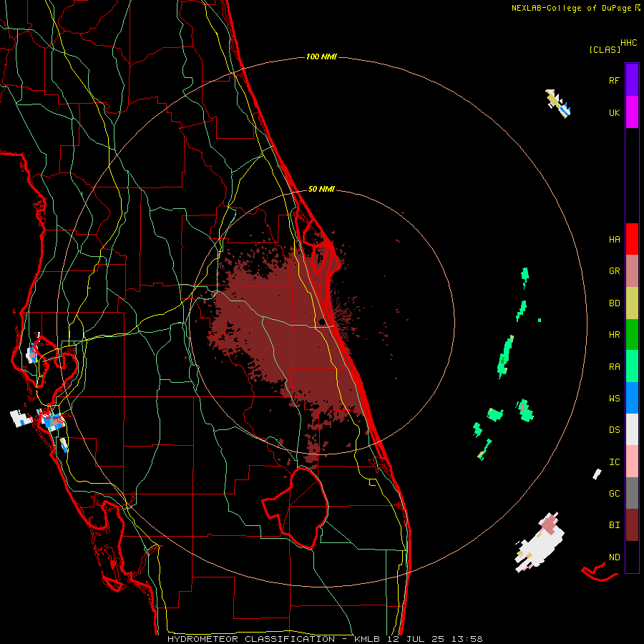
Task: Click the BD legend label
Action: click(614, 303)
